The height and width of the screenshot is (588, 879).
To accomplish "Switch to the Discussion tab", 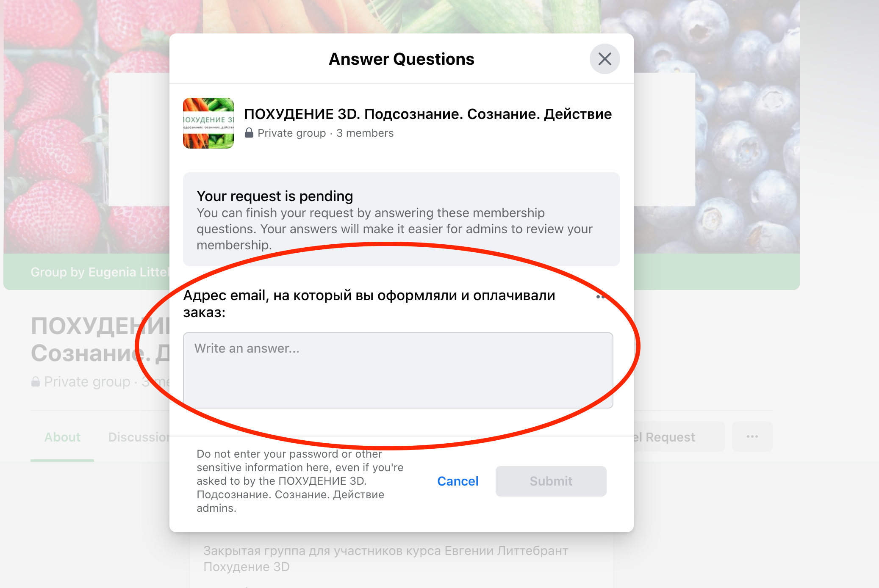I will pos(139,437).
